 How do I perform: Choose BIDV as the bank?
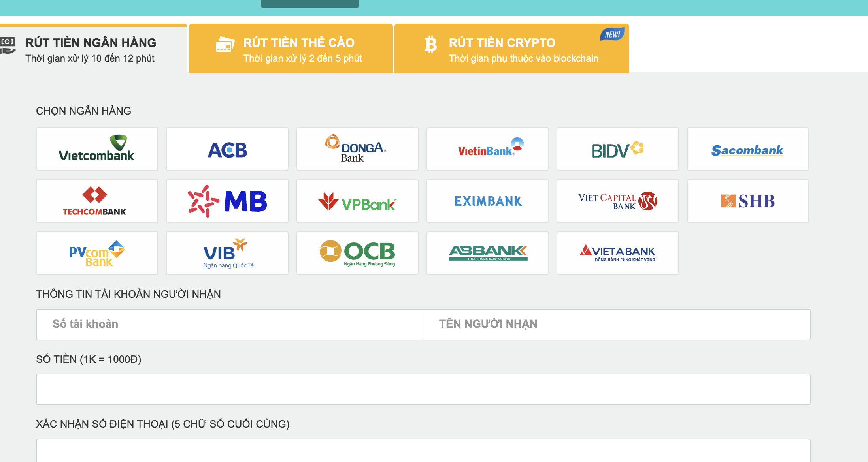point(617,149)
